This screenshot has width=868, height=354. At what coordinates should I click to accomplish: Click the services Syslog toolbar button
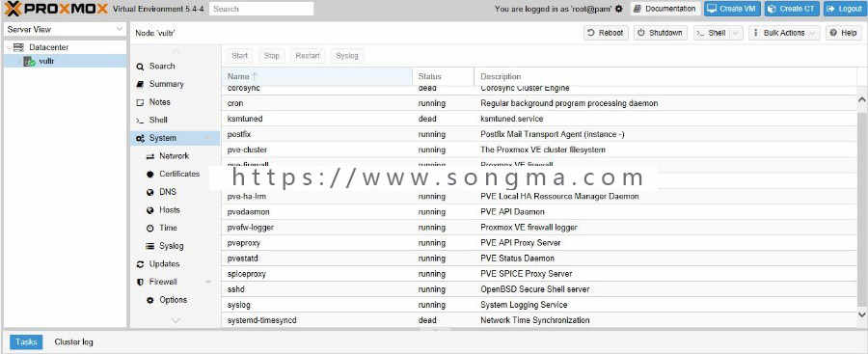point(346,55)
